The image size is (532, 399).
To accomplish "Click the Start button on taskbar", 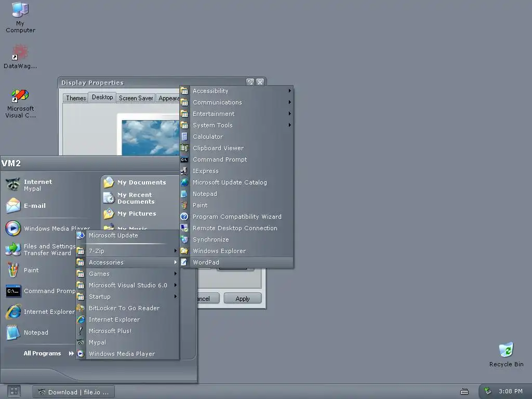I will 14,392.
